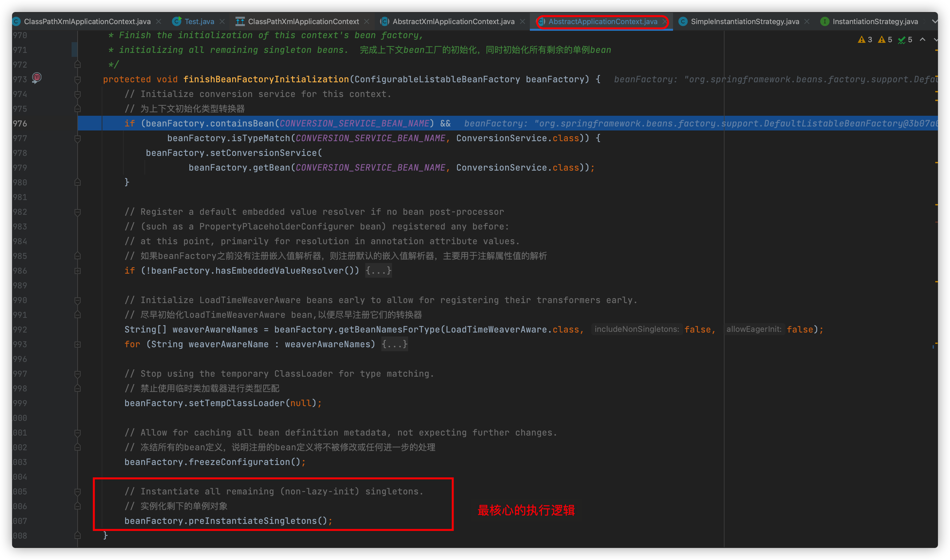Click the abstract class icon on AbstractXmlApplicationContext.java tab
The width and height of the screenshot is (950, 560).
tap(384, 21)
